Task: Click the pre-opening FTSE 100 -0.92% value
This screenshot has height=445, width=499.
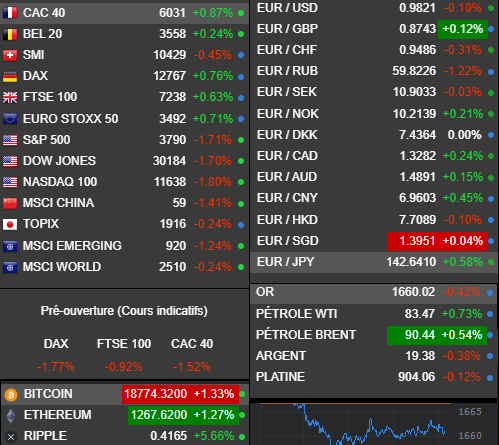Action: [x=124, y=367]
